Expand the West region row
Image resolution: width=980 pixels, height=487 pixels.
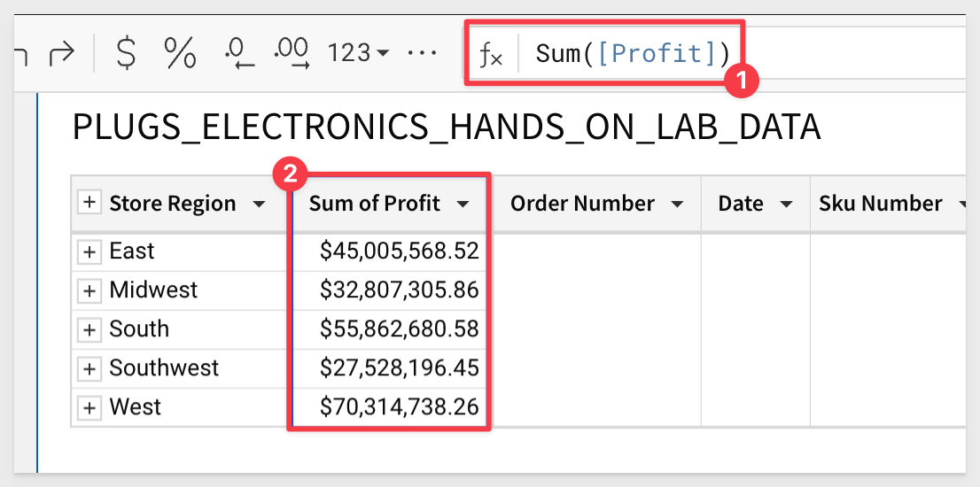pos(89,408)
